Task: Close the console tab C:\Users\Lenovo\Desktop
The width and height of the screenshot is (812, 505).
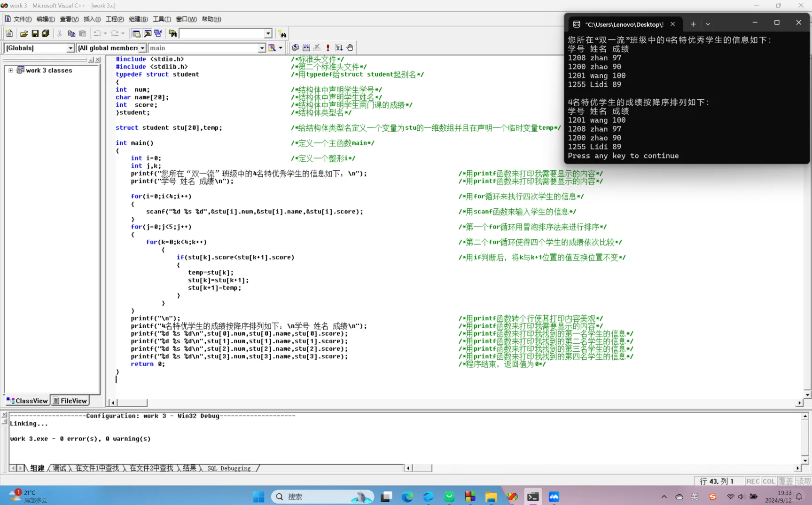Action: [672, 24]
